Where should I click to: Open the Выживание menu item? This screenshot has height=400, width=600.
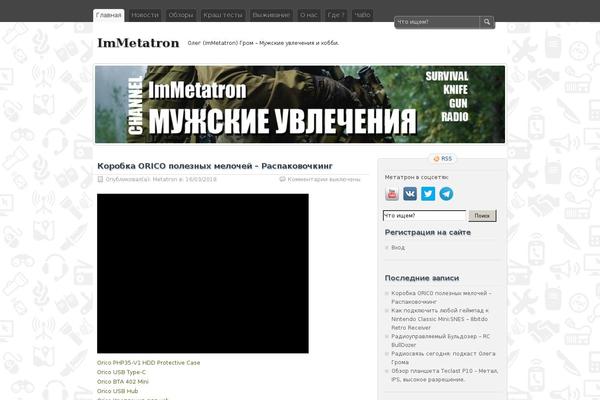click(x=271, y=15)
